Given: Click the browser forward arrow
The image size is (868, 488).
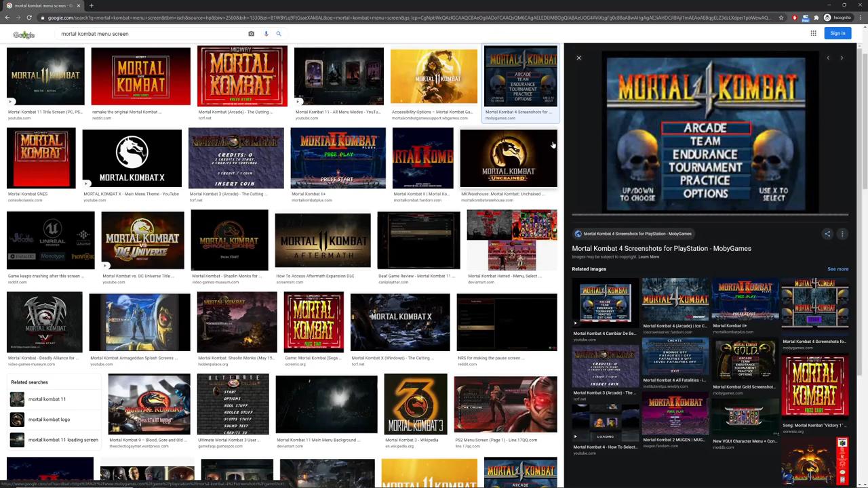Looking at the screenshot, I should 18,18.
